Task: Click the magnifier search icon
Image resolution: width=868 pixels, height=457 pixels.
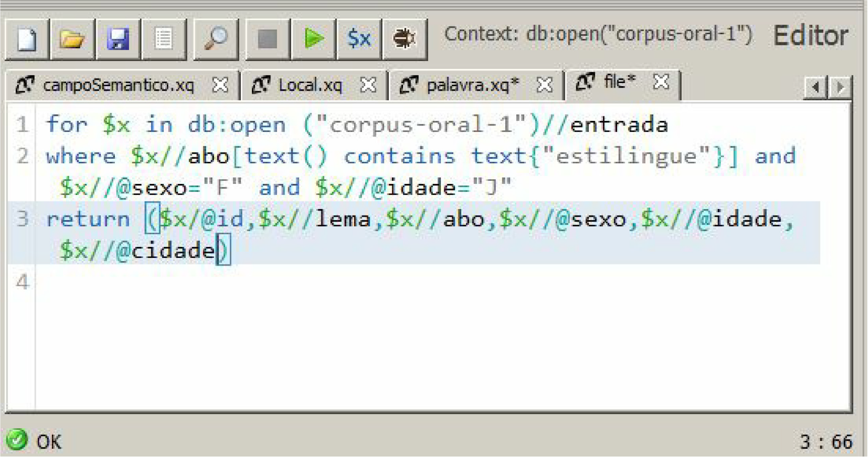Action: (216, 39)
